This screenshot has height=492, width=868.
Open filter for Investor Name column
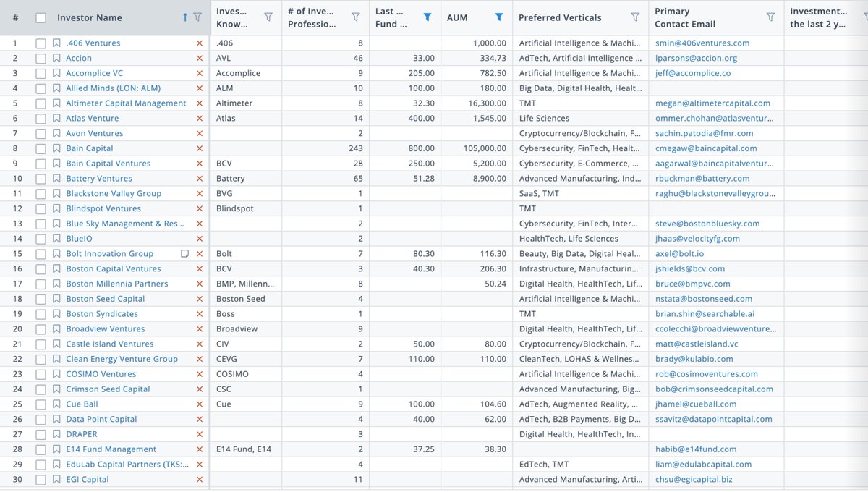click(197, 17)
